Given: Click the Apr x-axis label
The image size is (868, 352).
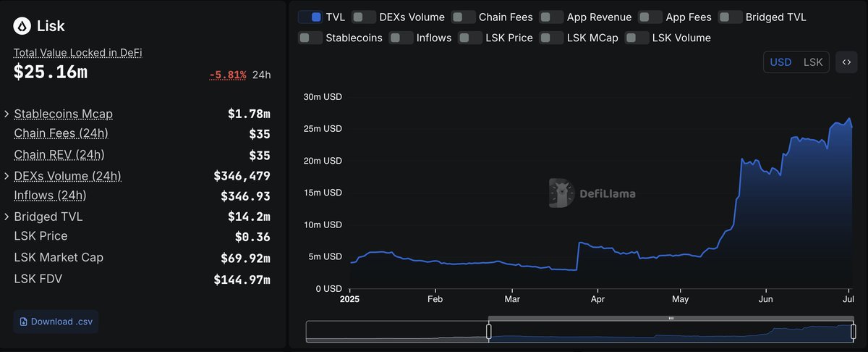Looking at the screenshot, I should click(597, 298).
